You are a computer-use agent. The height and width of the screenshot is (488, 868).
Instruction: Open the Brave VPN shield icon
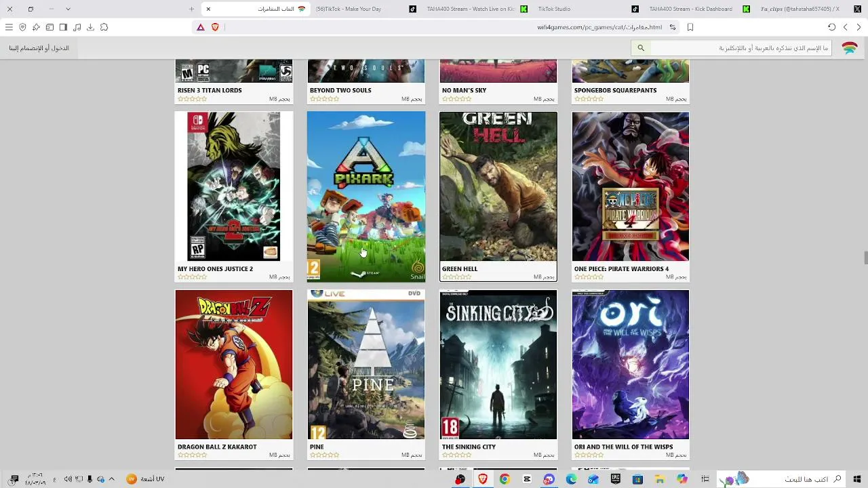coord(22,27)
